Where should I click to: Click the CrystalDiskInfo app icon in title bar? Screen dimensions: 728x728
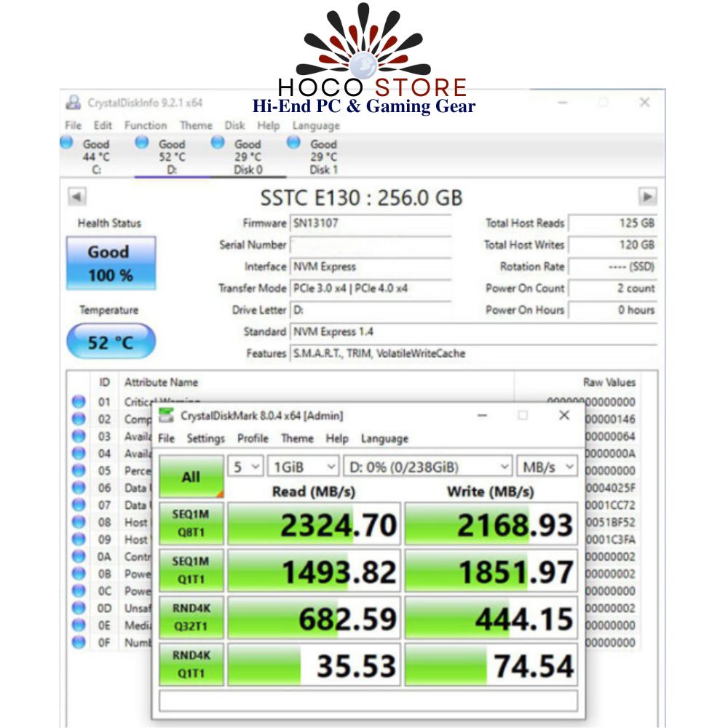(x=73, y=102)
